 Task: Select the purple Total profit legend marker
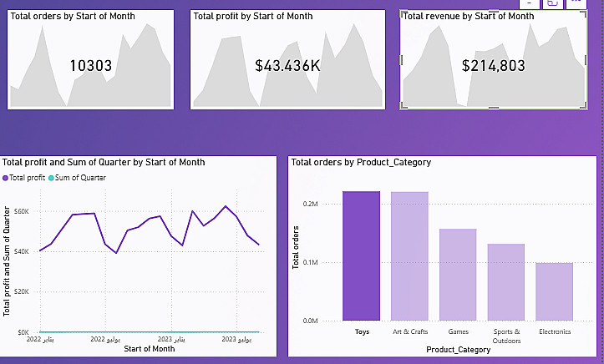(x=7, y=178)
